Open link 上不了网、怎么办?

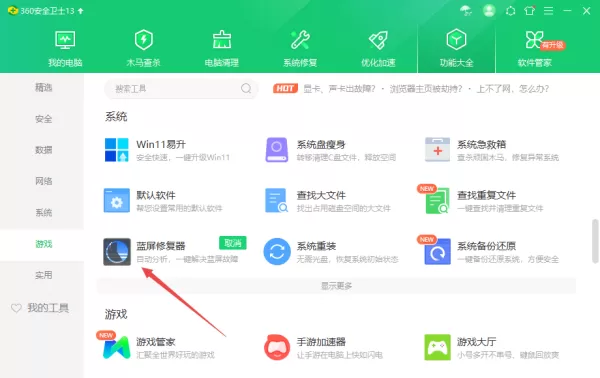[512, 89]
